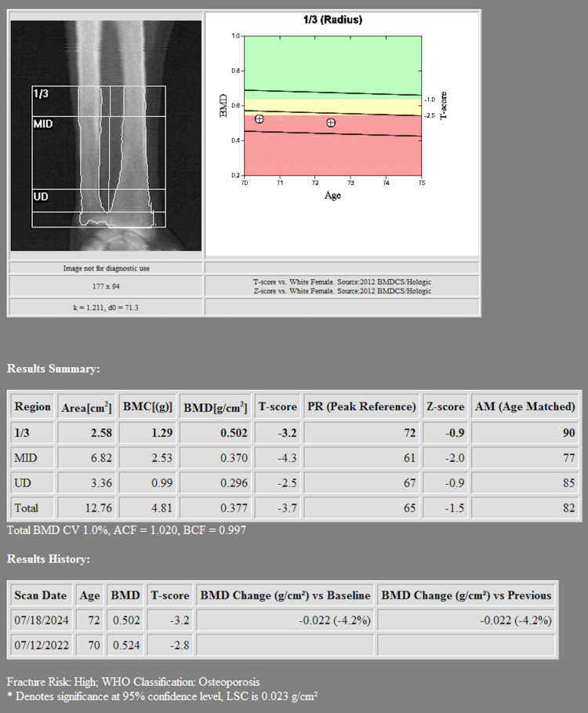Viewport: 588px width, 713px height.
Task: Click the 1/3 area value 2.58
Action: coord(101,433)
